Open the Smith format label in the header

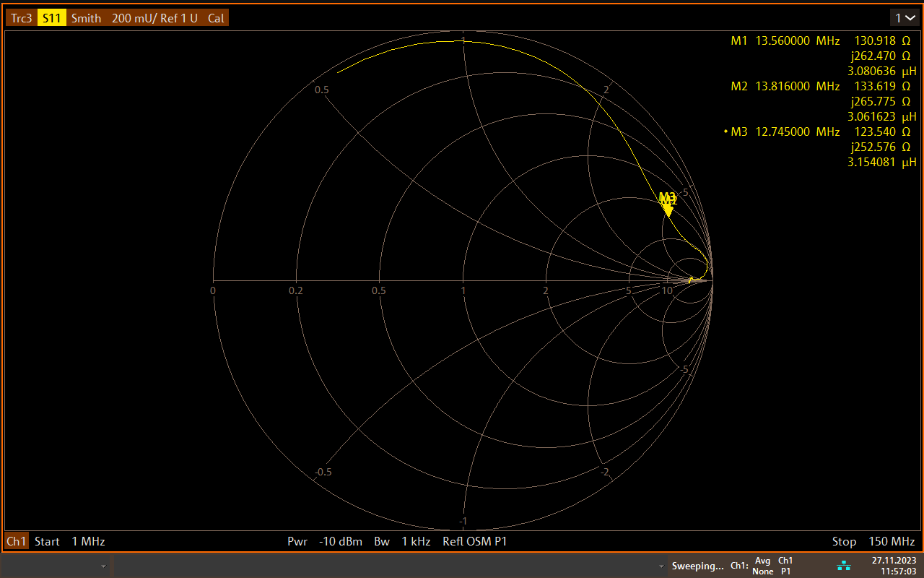tap(86, 17)
